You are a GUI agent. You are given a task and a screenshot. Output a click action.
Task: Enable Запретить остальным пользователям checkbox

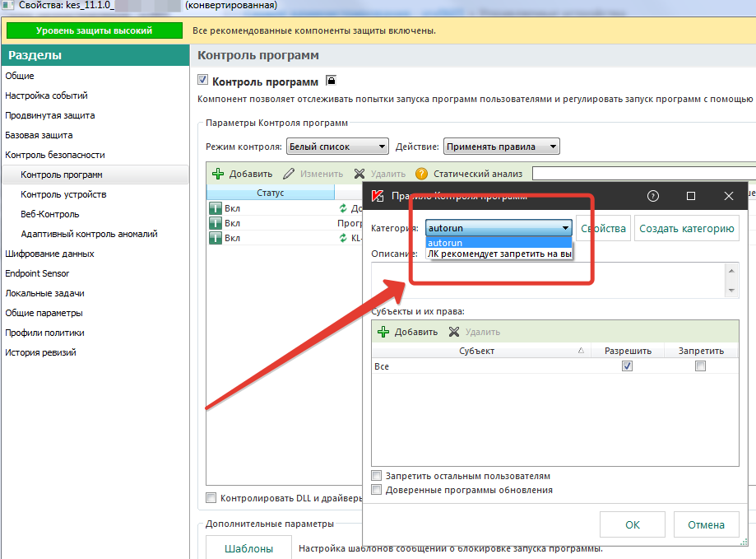point(377,476)
